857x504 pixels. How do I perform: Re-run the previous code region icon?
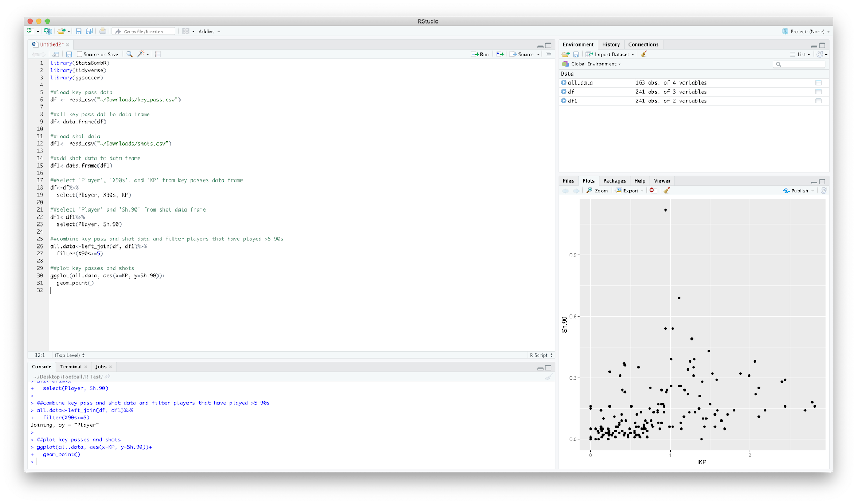(x=500, y=54)
